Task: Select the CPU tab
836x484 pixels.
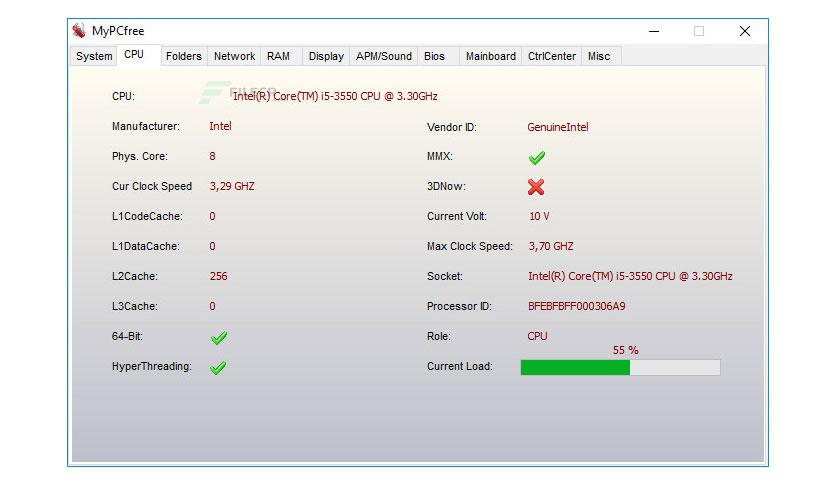Action: [139, 55]
